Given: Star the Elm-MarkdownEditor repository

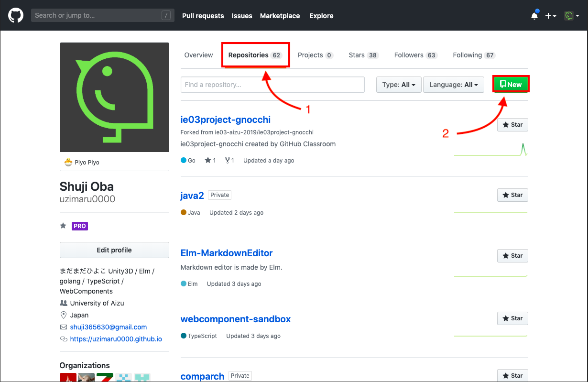Looking at the screenshot, I should [512, 256].
